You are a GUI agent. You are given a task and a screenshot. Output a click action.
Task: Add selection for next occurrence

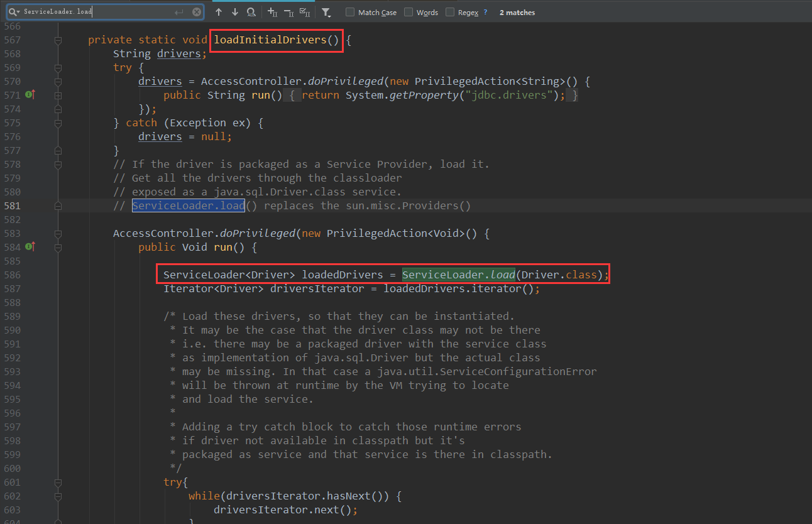272,12
